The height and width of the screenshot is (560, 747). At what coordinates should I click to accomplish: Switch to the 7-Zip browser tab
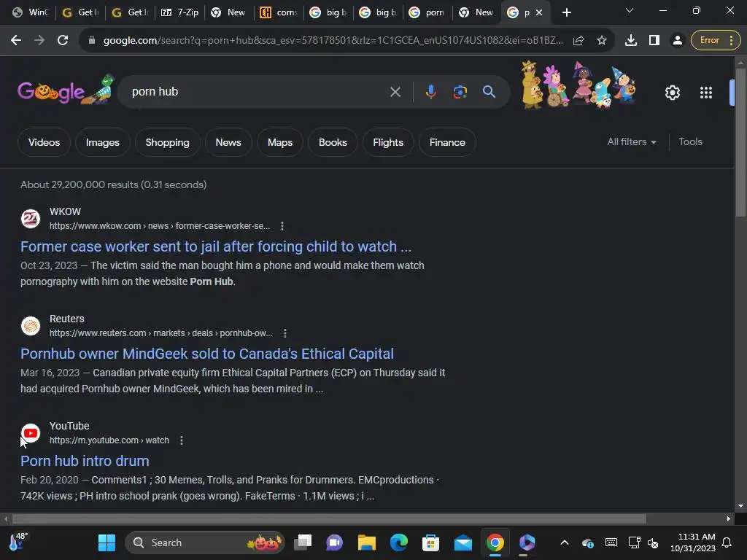click(179, 12)
